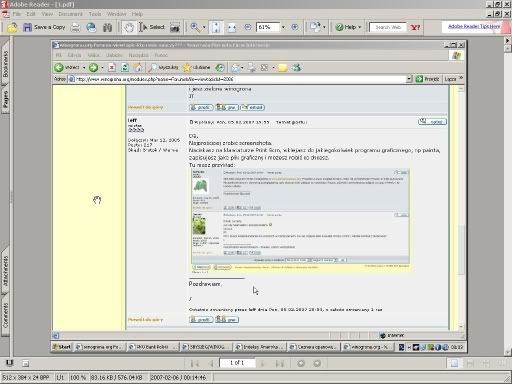
Task: Click the Fit Width icon
Action: 232,27
